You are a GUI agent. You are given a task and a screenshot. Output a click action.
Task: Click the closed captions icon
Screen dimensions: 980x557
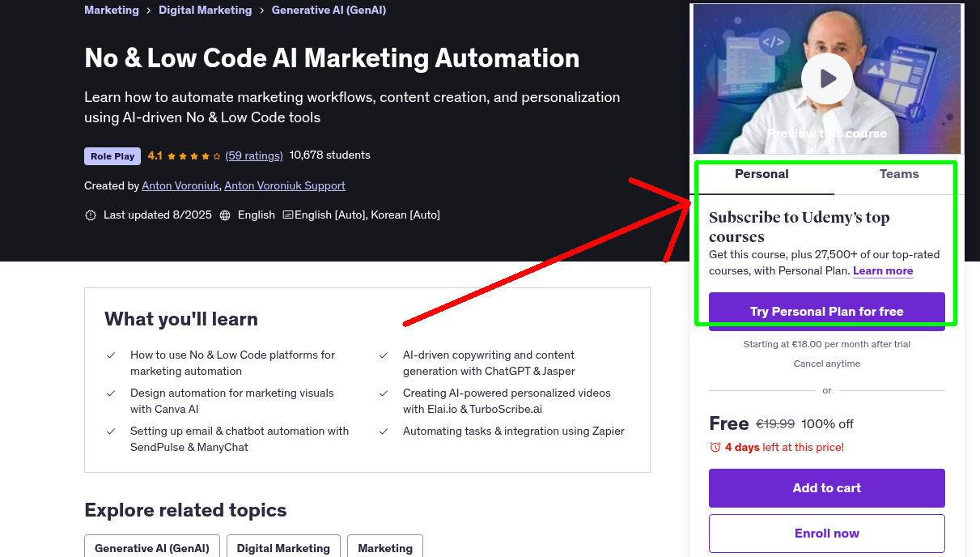click(288, 215)
